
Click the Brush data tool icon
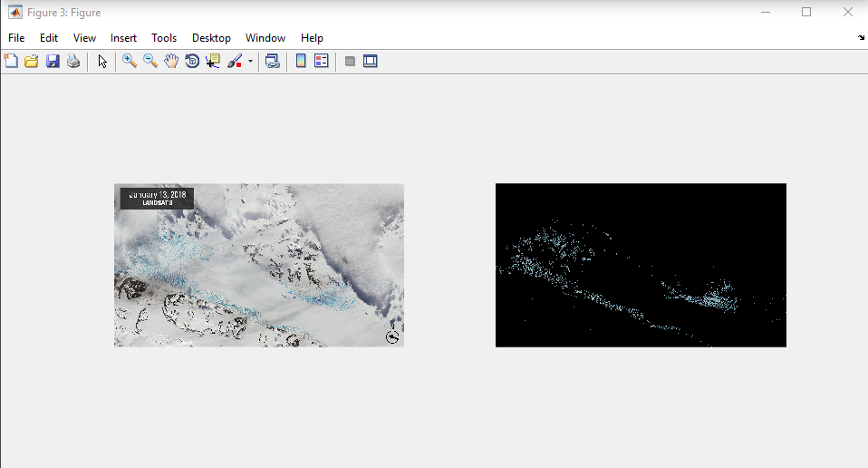[234, 62]
